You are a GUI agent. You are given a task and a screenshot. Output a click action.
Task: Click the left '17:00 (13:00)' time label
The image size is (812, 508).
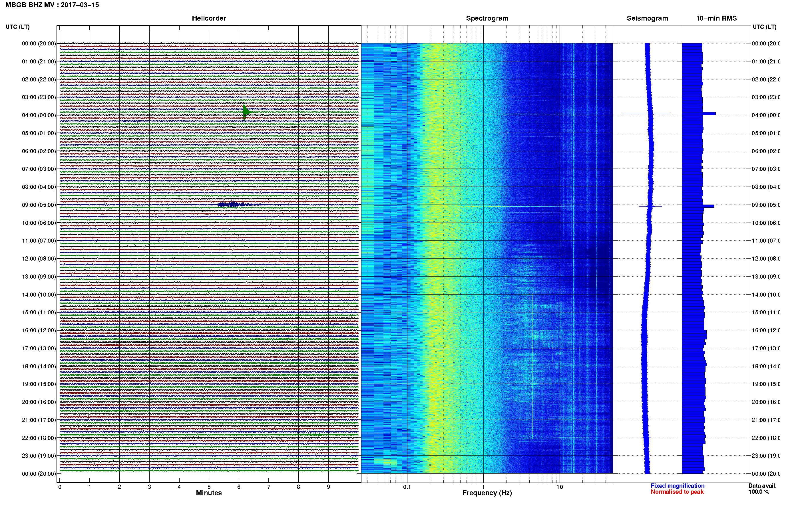point(39,348)
